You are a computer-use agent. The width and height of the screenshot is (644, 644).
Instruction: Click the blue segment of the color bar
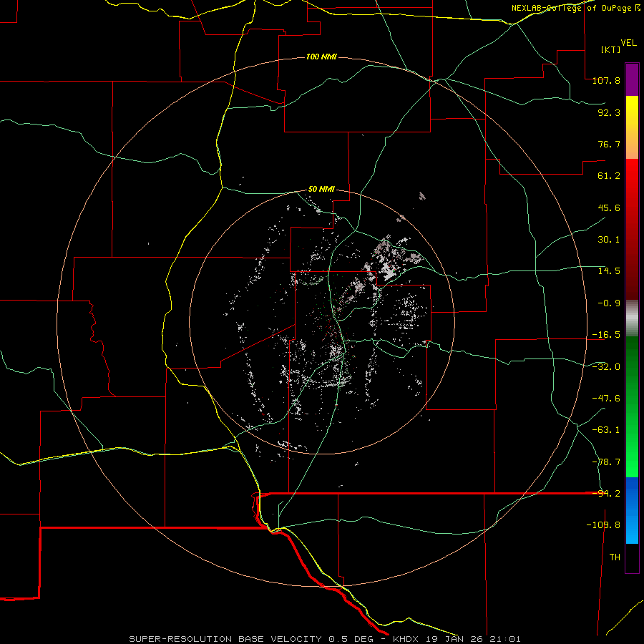coord(632,510)
